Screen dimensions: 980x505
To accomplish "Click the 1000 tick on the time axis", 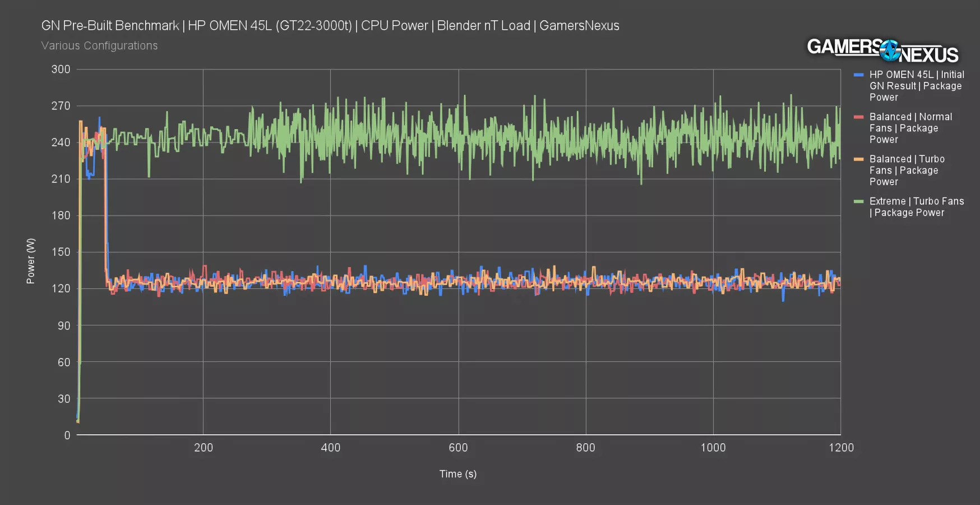I will click(713, 448).
